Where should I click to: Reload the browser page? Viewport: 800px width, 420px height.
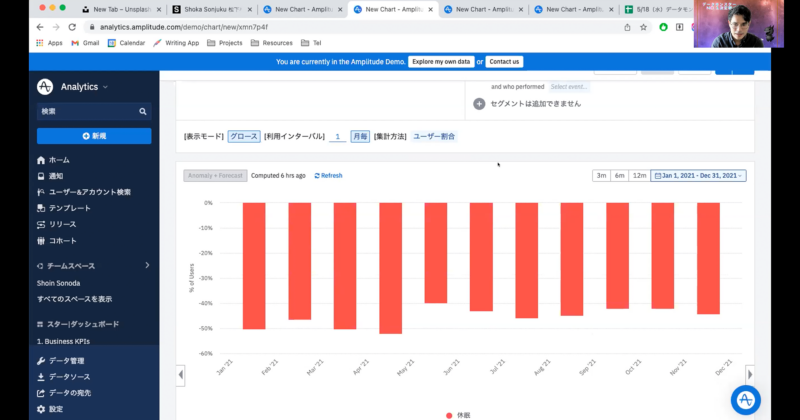[x=72, y=27]
